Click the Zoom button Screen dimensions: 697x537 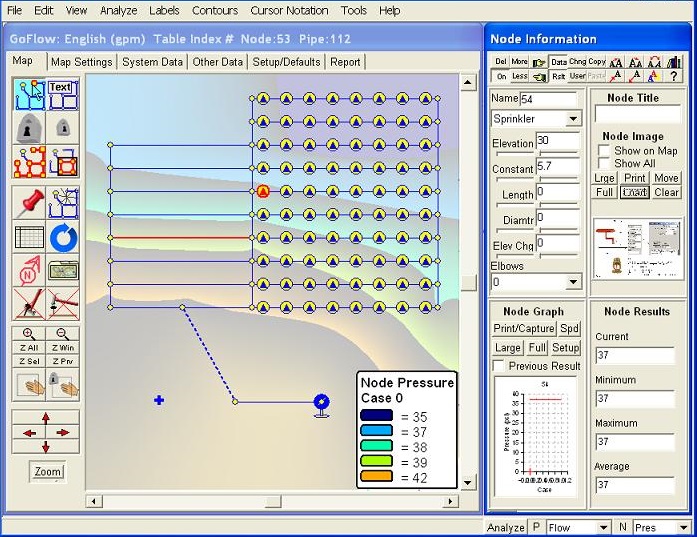coord(48,472)
